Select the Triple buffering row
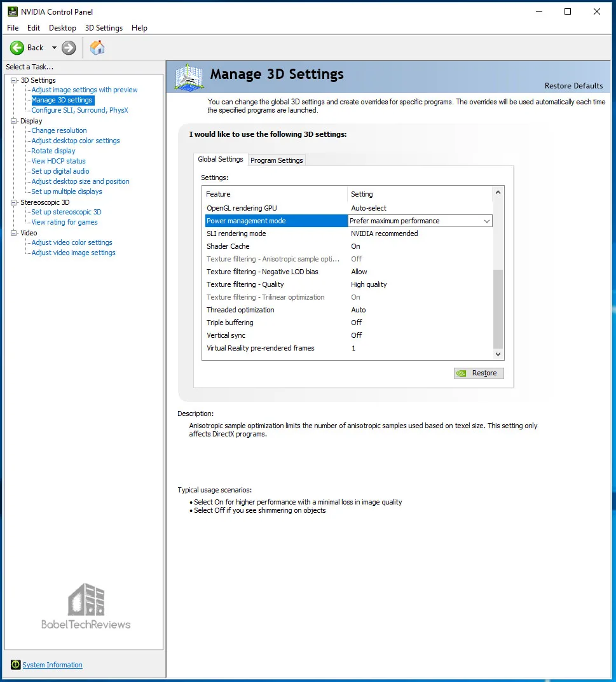 (348, 323)
